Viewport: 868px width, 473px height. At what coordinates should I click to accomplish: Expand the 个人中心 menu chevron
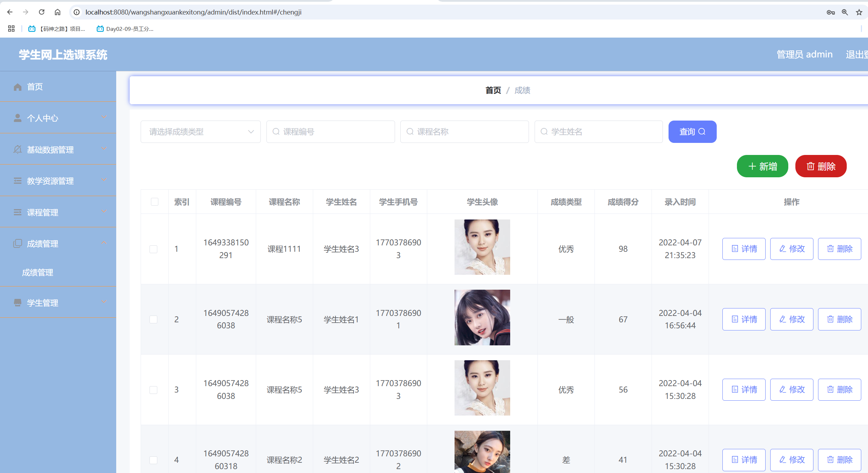(104, 117)
